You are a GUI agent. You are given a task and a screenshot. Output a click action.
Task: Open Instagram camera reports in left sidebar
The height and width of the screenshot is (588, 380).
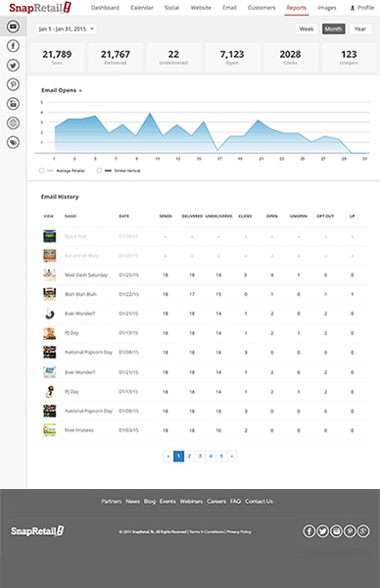(13, 104)
